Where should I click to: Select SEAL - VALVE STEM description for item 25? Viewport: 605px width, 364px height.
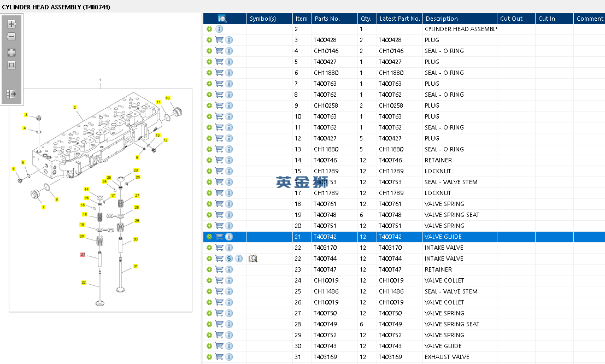(x=451, y=291)
